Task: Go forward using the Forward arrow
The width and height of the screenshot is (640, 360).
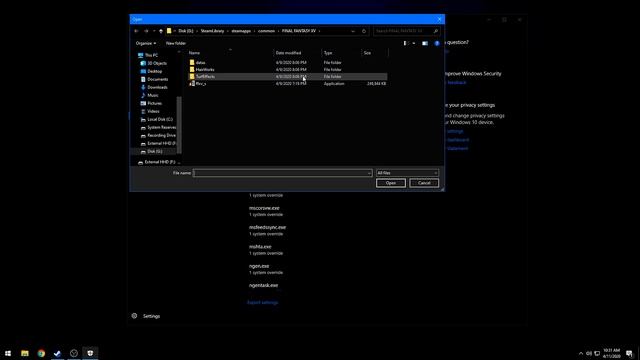Action: click(146, 31)
